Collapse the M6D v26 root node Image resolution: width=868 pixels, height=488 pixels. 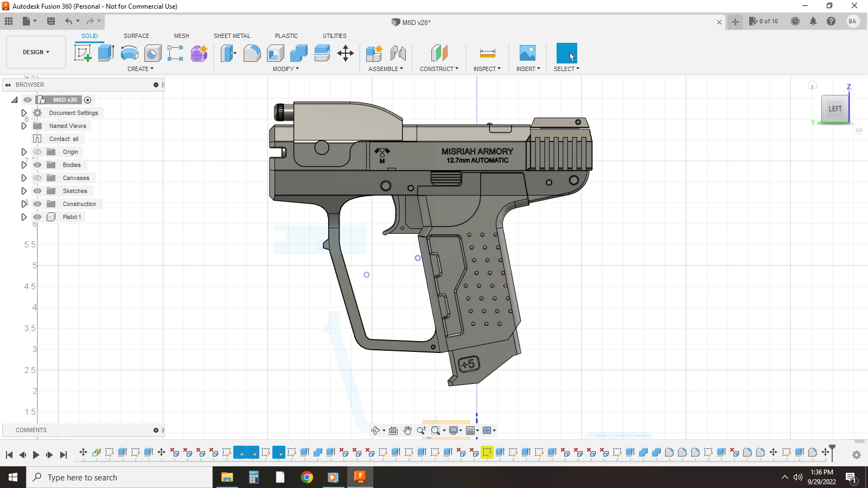pos(15,100)
